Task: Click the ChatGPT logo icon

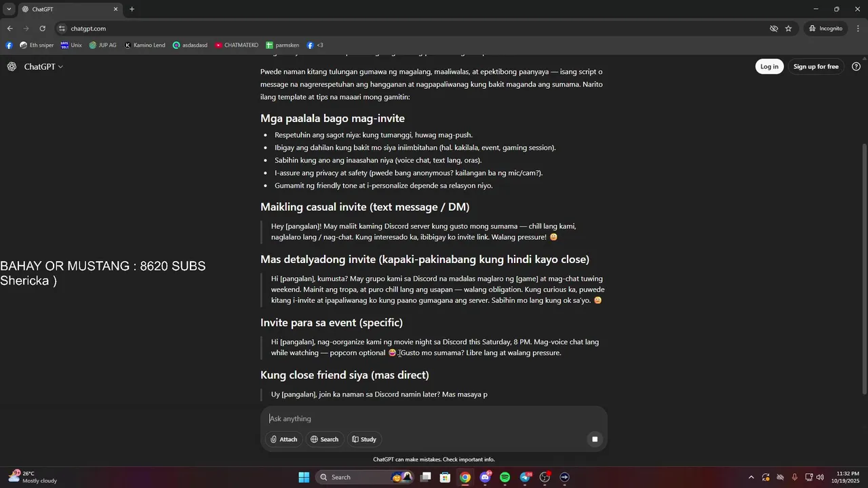Action: [x=12, y=66]
